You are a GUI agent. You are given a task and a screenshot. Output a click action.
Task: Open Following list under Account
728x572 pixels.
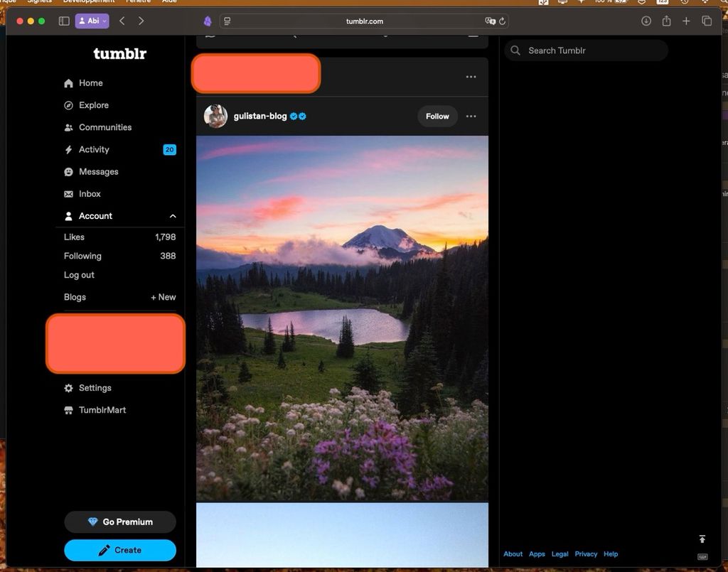coord(82,256)
